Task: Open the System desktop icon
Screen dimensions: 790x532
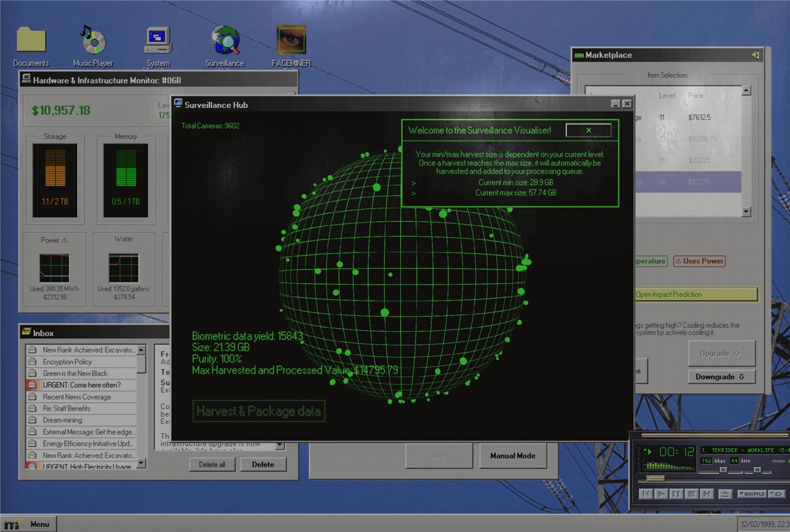Action: pyautogui.click(x=158, y=41)
